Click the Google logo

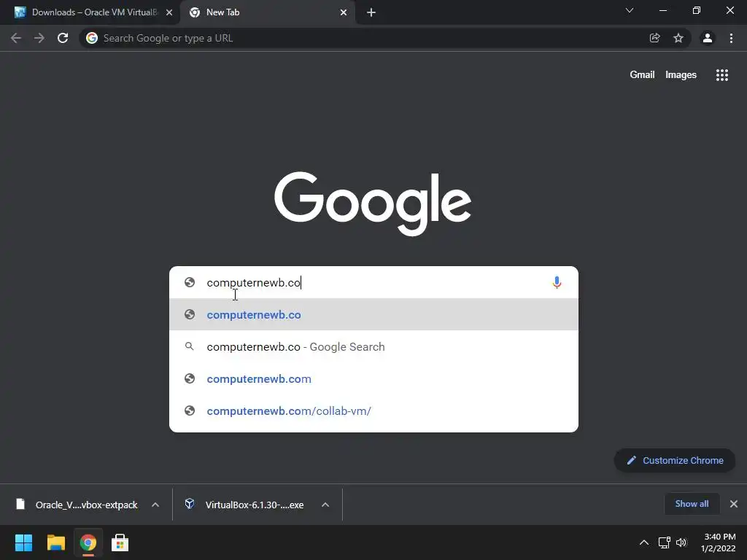click(373, 203)
